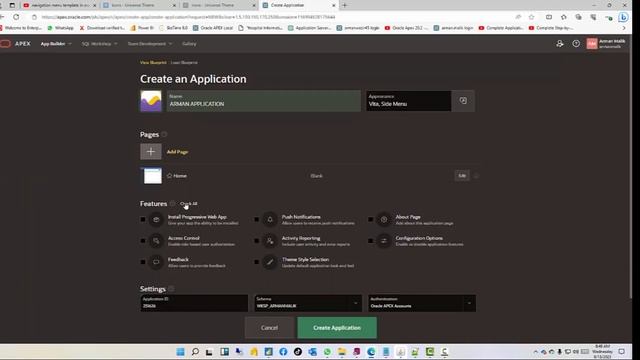The width and height of the screenshot is (640, 360).
Task: Open the Bing sidebar icon
Action: tap(623, 17)
